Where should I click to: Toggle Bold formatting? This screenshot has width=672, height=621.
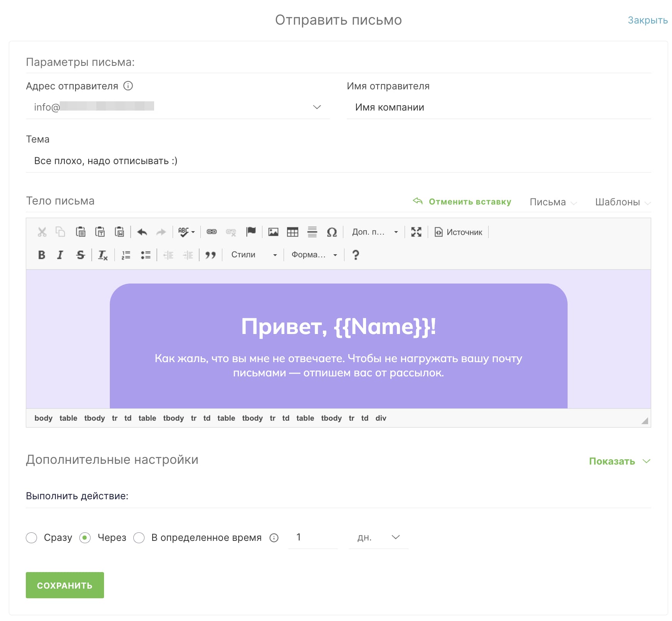click(42, 255)
